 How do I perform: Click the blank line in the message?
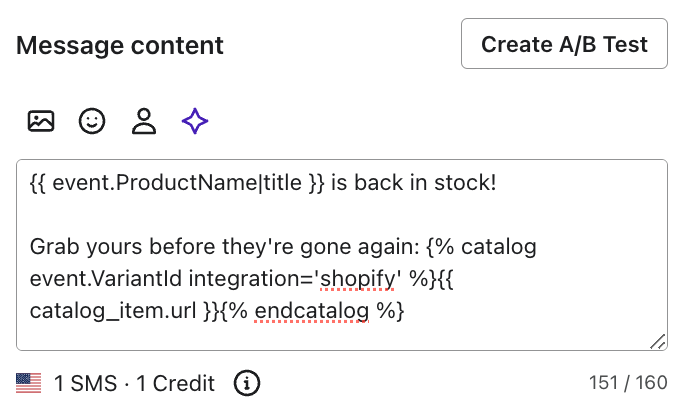pos(300,215)
